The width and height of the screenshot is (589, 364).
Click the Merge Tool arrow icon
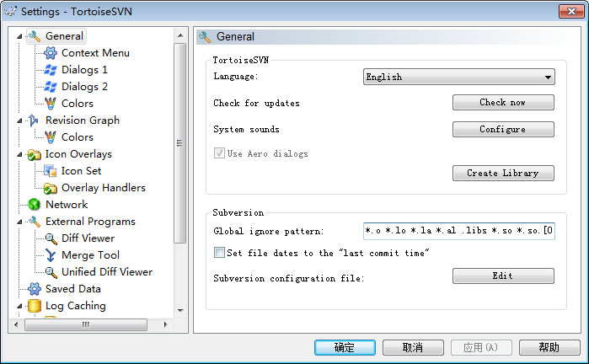point(51,255)
